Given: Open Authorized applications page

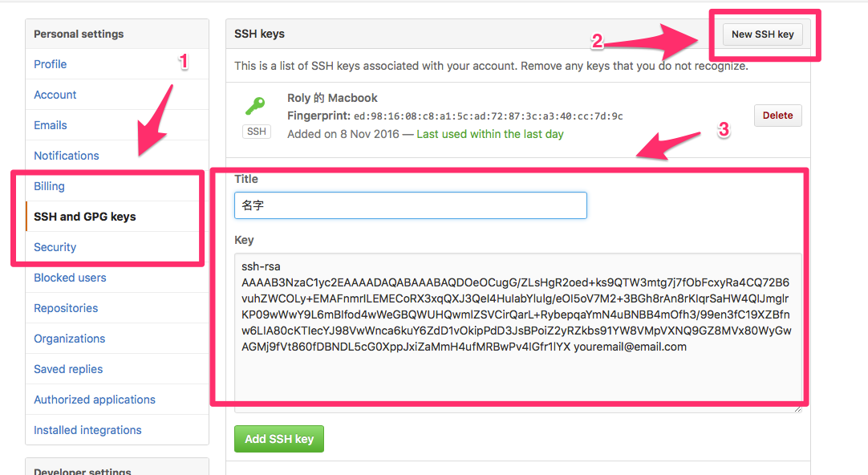Looking at the screenshot, I should [x=95, y=400].
